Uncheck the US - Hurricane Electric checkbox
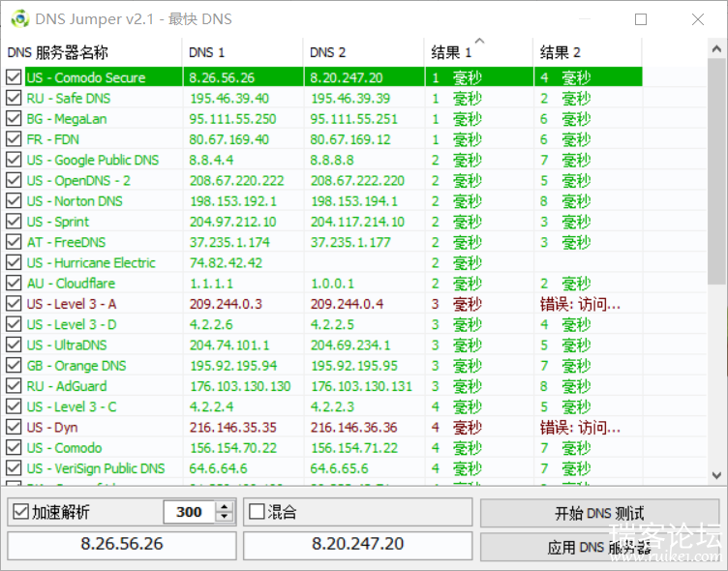Screen dimensions: 728x571 pyautogui.click(x=14, y=262)
